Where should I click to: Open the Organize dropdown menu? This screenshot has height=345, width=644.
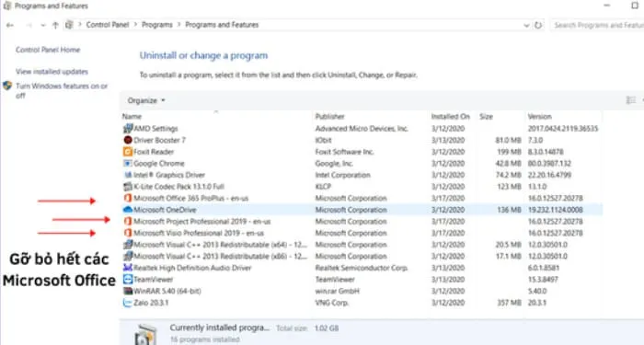point(145,100)
